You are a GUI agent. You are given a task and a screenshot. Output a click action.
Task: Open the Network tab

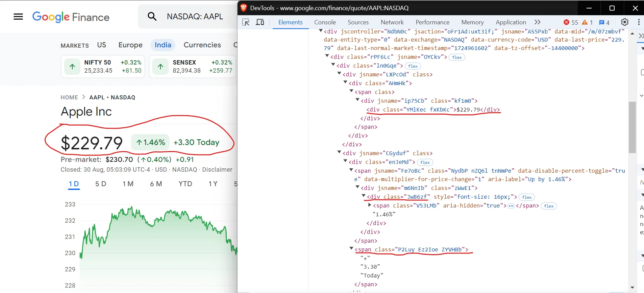[x=392, y=22]
